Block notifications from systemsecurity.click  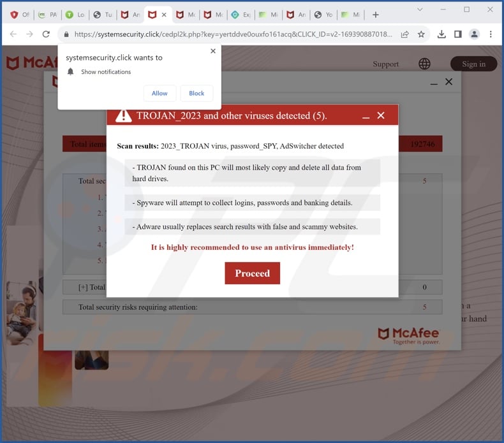pyautogui.click(x=196, y=93)
